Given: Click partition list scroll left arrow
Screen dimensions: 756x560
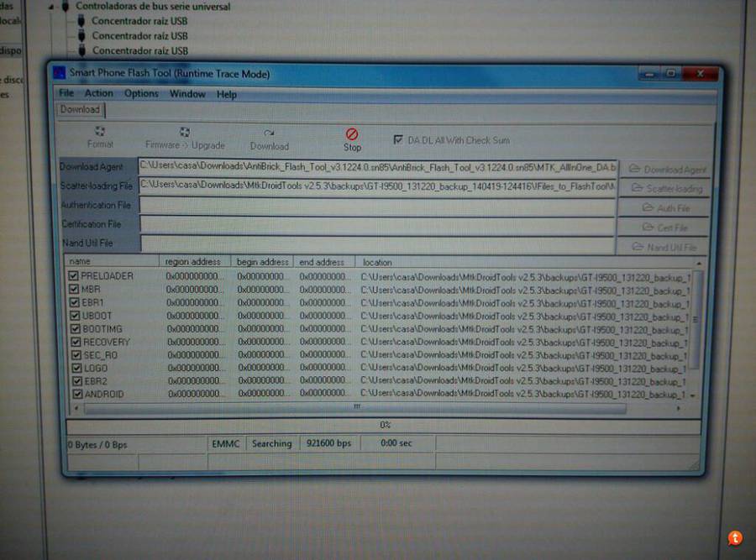Looking at the screenshot, I should tap(76, 408).
